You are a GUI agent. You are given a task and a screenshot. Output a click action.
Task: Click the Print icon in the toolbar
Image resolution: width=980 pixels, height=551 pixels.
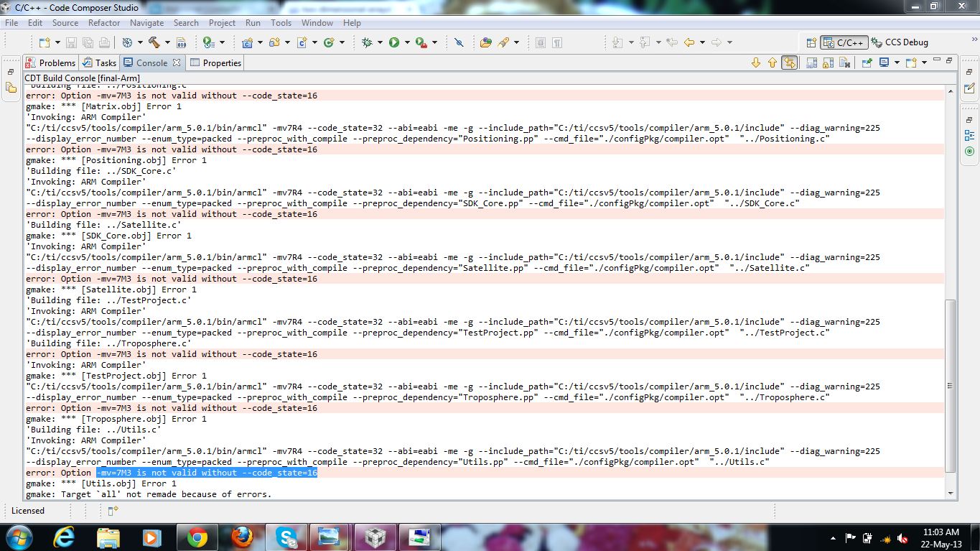[104, 42]
